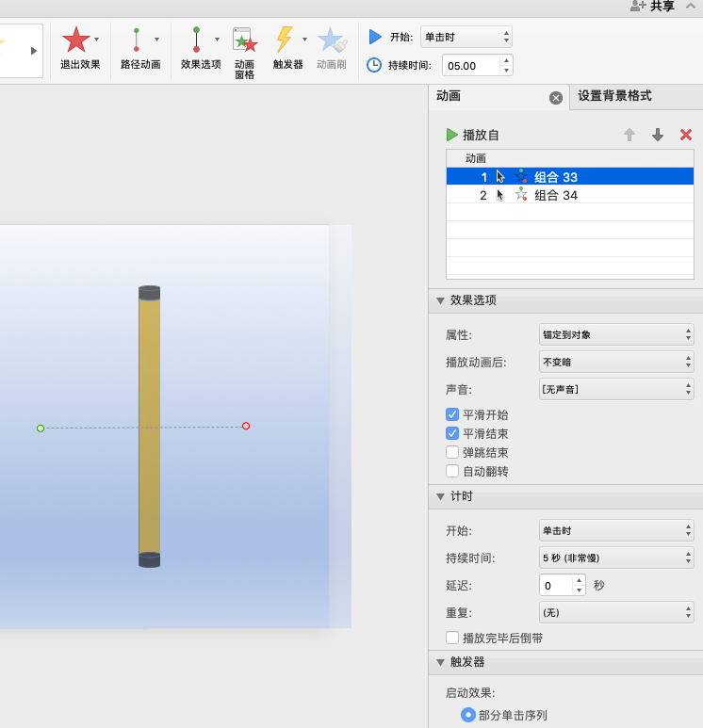The height and width of the screenshot is (728, 703).
Task: Enable Auto-reverse (自动翻转)
Action: coord(452,471)
